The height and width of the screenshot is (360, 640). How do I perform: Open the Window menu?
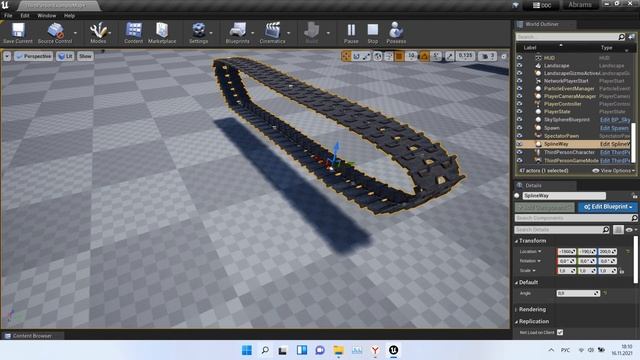click(47, 16)
